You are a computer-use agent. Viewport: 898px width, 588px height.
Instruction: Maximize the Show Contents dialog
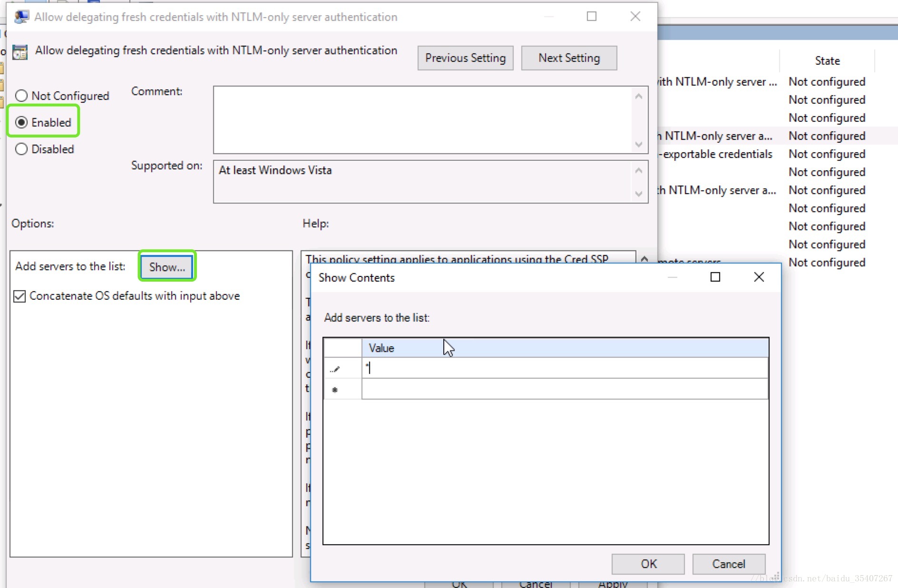(715, 277)
